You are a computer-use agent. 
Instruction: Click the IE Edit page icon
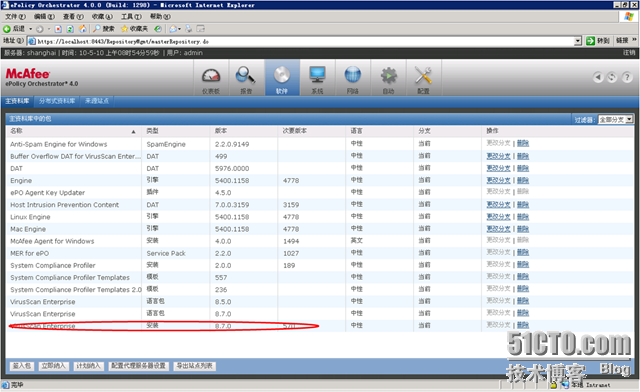coord(200,29)
